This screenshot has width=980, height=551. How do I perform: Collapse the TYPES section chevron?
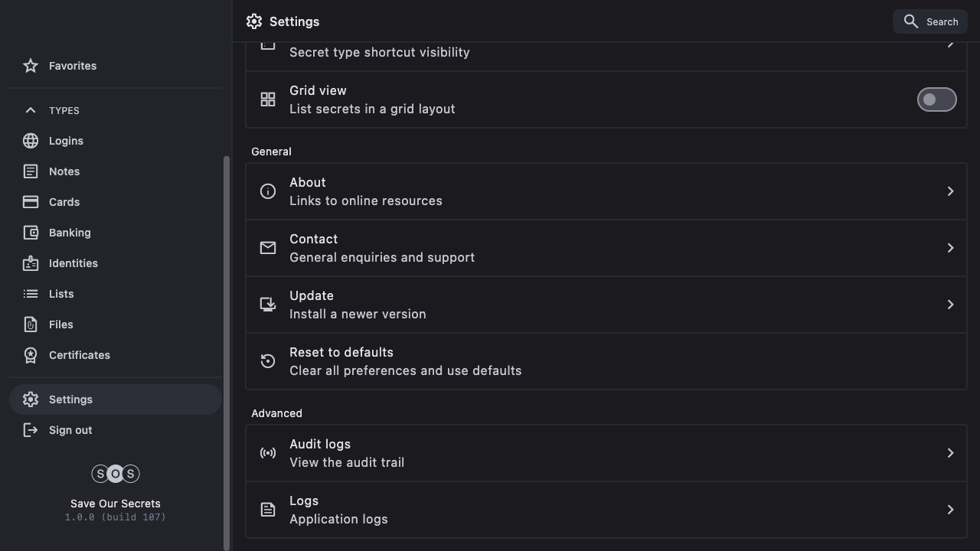click(31, 110)
